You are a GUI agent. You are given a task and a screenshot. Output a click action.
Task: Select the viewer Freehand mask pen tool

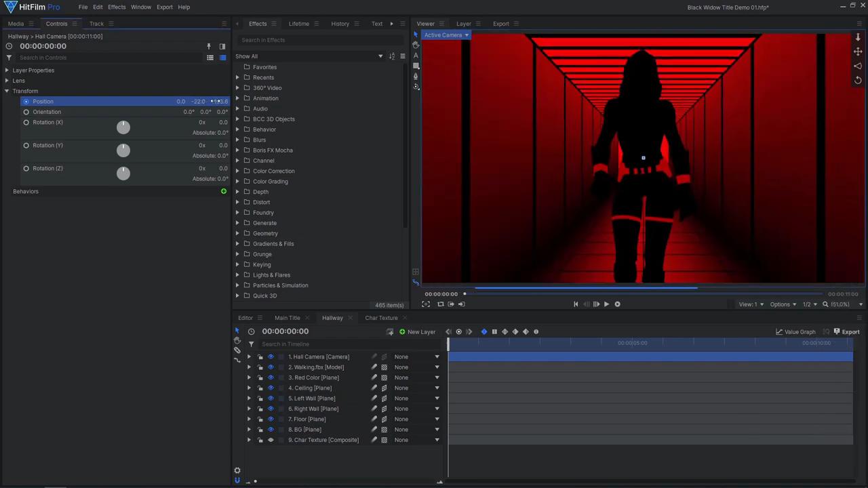pos(416,77)
